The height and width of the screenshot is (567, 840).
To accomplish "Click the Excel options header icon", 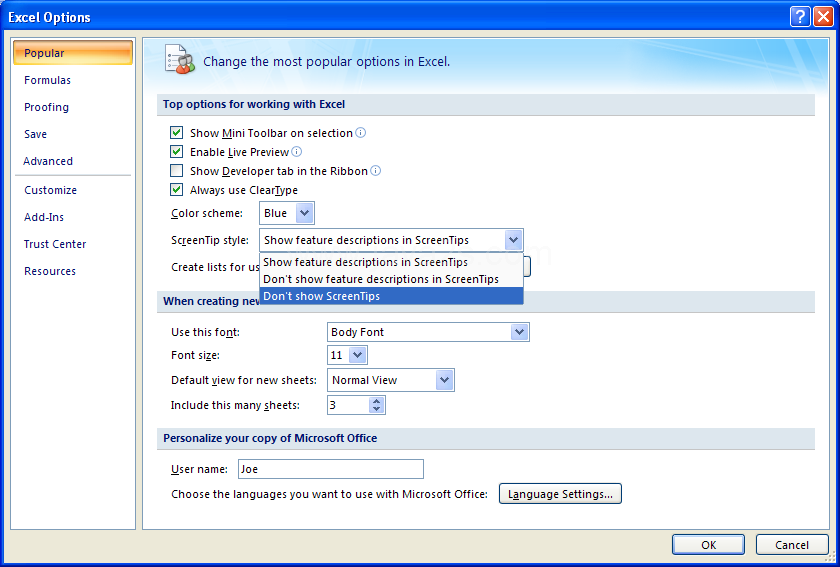I will pyautogui.click(x=180, y=59).
